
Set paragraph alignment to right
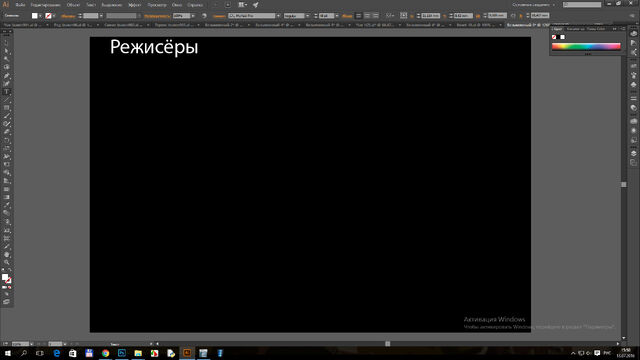tap(376, 16)
